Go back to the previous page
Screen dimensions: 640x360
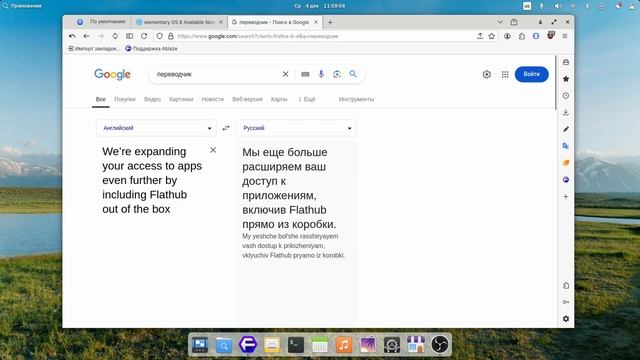pyautogui.click(x=86, y=36)
